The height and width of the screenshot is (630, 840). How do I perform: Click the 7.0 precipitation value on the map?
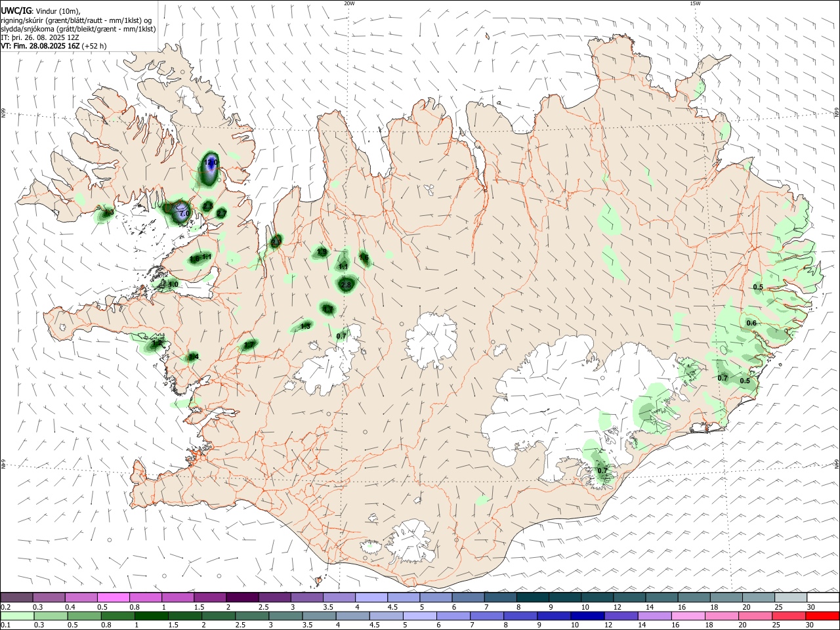coord(184,214)
